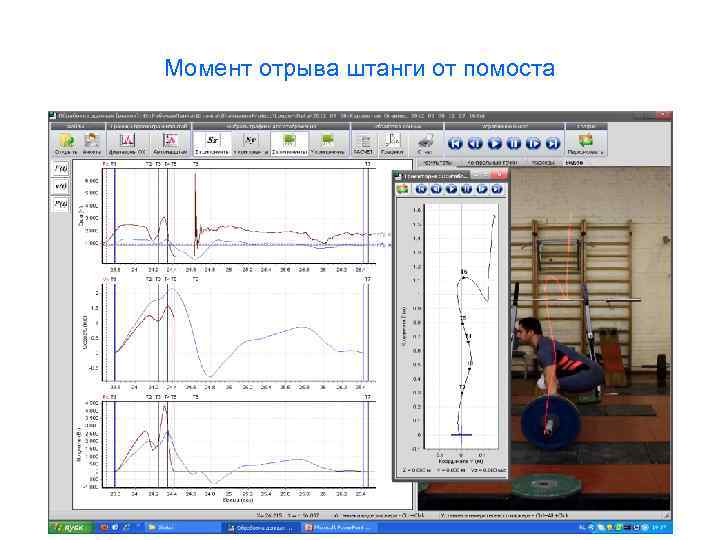Image resolution: width=720 pixels, height=540 pixels.
Task: Close the trajectory window
Action: [x=500, y=174]
